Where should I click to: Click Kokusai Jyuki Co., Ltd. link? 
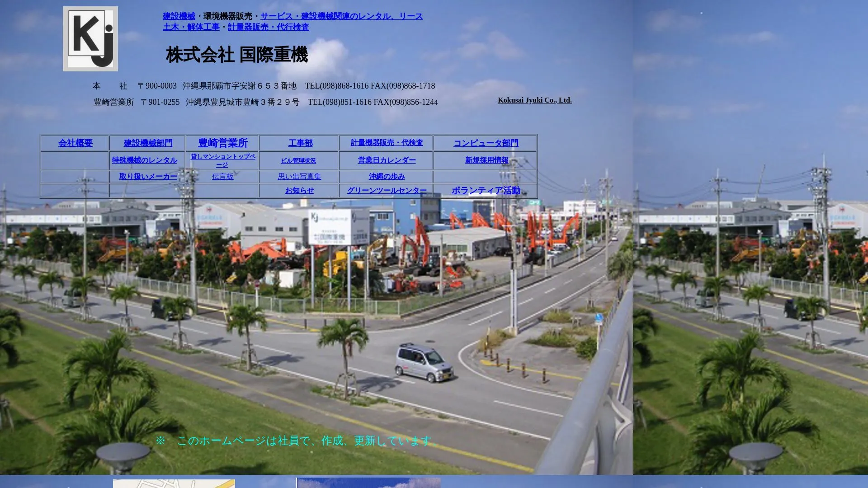coord(535,100)
